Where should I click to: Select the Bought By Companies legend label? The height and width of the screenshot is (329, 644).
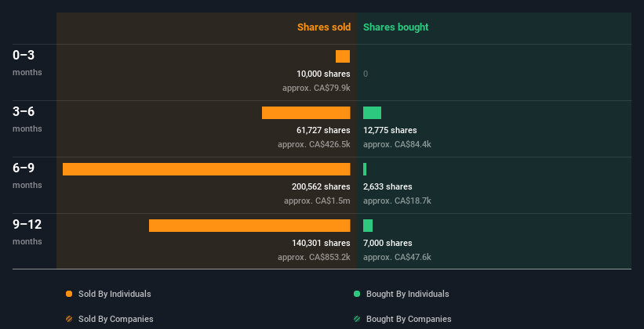tap(409, 319)
